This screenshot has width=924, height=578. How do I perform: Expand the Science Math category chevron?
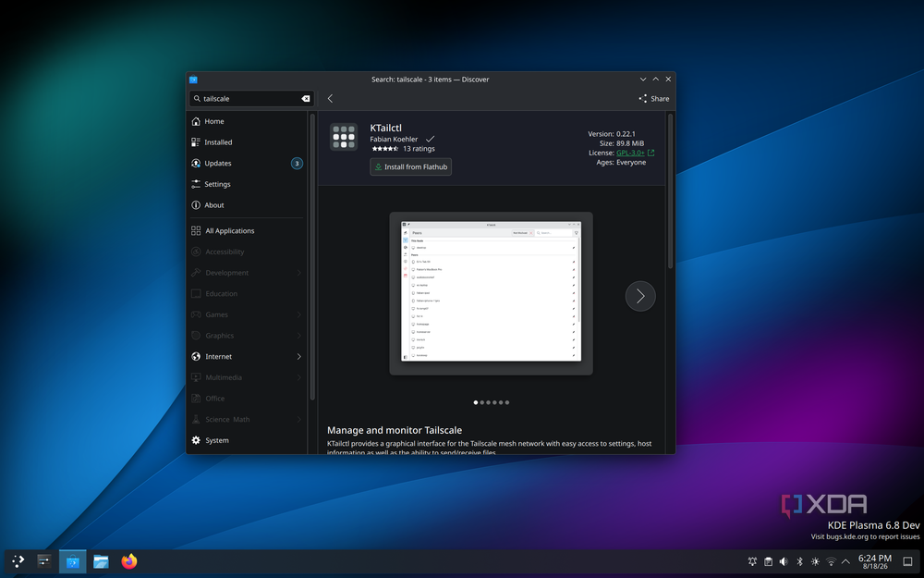tap(298, 419)
